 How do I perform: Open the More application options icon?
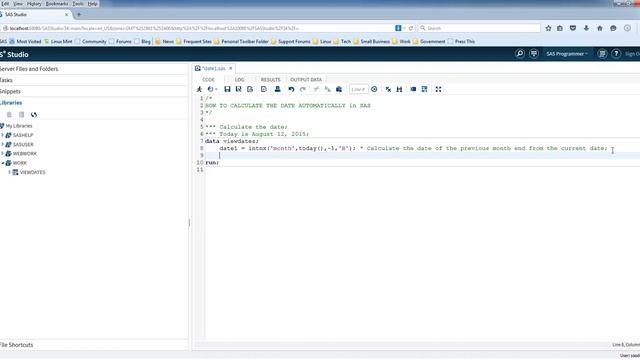(x=602, y=54)
